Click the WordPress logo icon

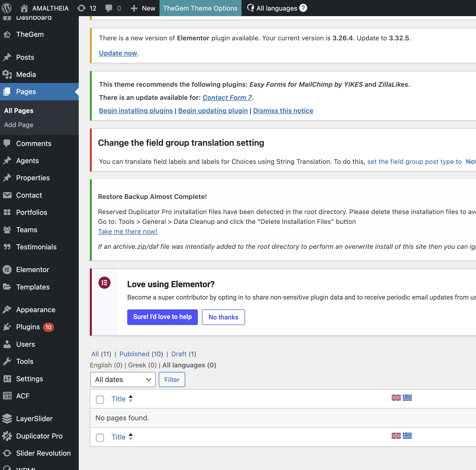tap(7, 8)
